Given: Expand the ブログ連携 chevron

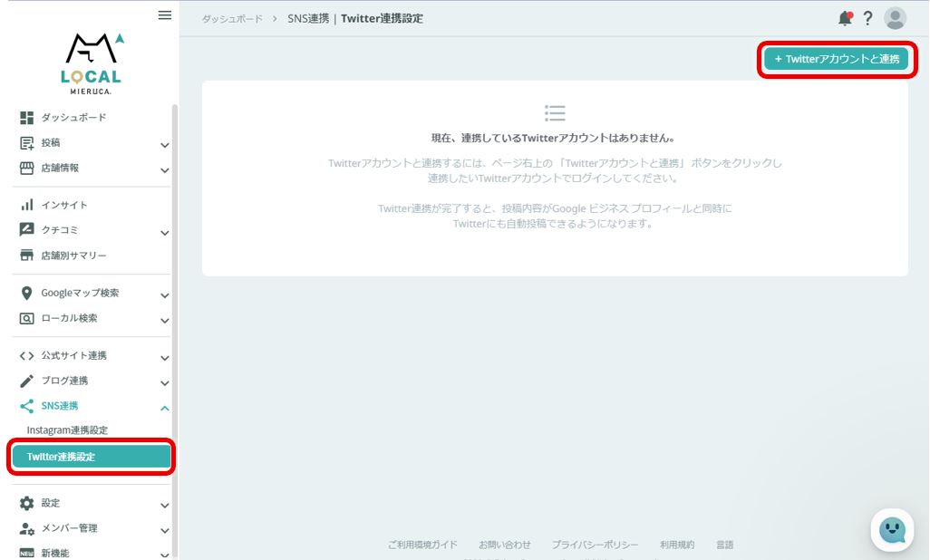Looking at the screenshot, I should point(165,384).
